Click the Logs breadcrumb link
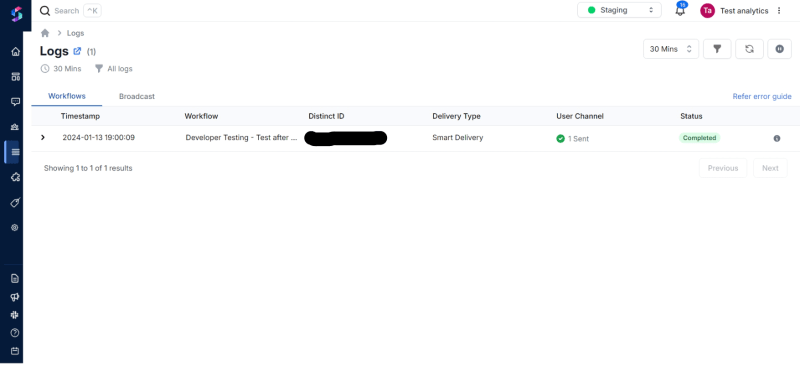Viewport: 800px width, 371px height. tap(76, 33)
